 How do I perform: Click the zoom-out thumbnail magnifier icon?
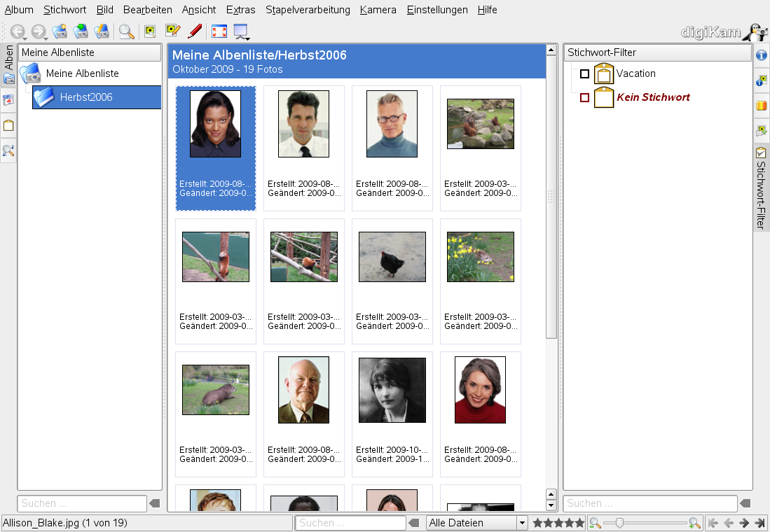point(595,523)
